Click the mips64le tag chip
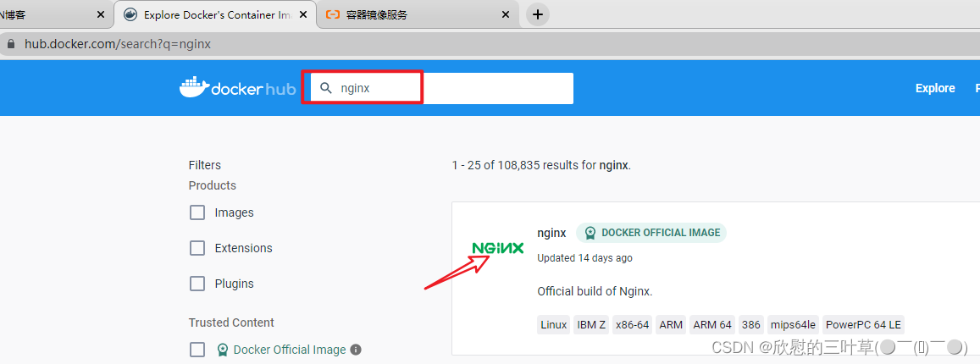This screenshot has width=980, height=364. tap(793, 325)
